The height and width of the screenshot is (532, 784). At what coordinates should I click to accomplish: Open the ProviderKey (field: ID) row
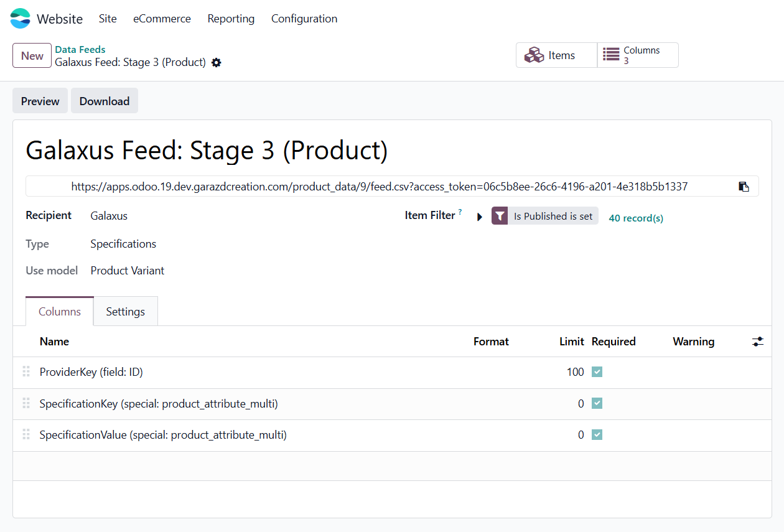pyautogui.click(x=91, y=372)
